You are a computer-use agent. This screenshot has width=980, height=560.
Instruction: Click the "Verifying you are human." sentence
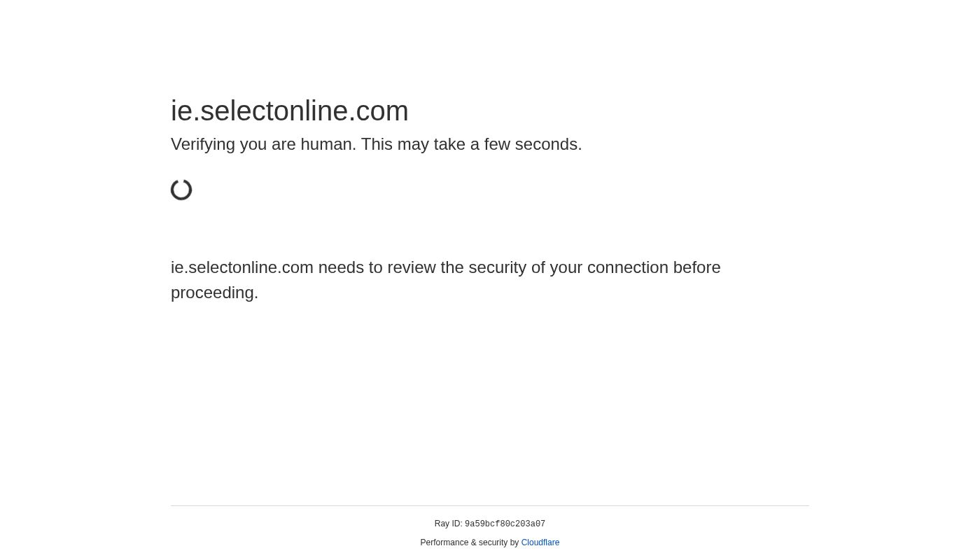(263, 144)
